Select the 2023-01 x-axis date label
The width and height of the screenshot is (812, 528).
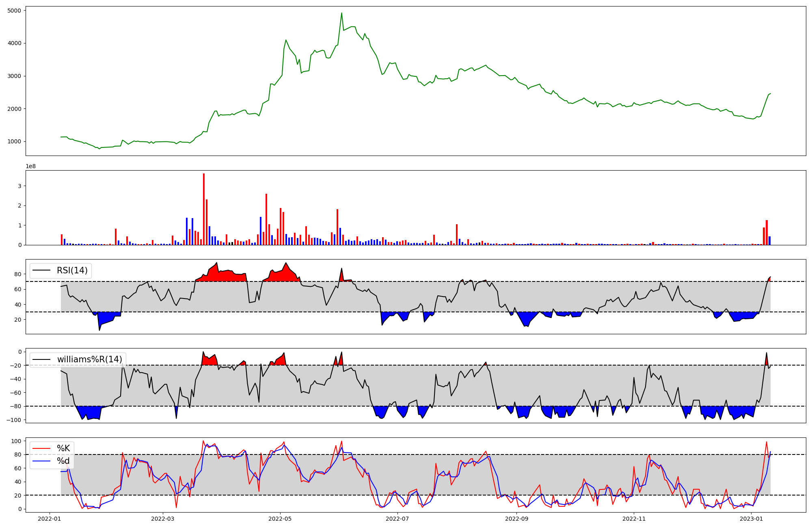click(x=751, y=519)
